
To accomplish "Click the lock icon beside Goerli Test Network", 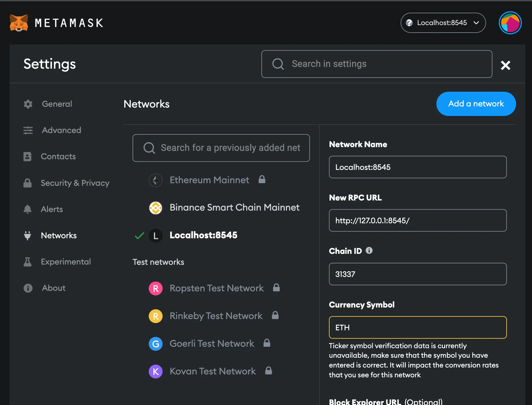I will click(267, 343).
